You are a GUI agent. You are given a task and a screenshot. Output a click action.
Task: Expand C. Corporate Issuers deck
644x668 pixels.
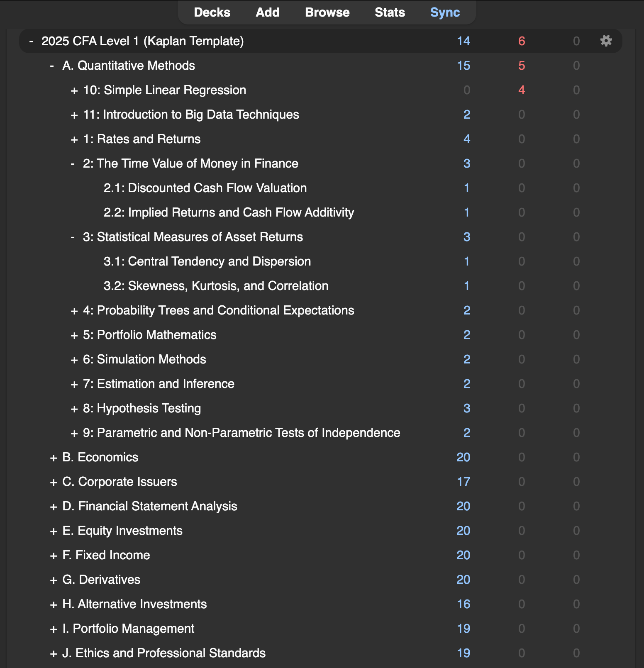tap(54, 482)
